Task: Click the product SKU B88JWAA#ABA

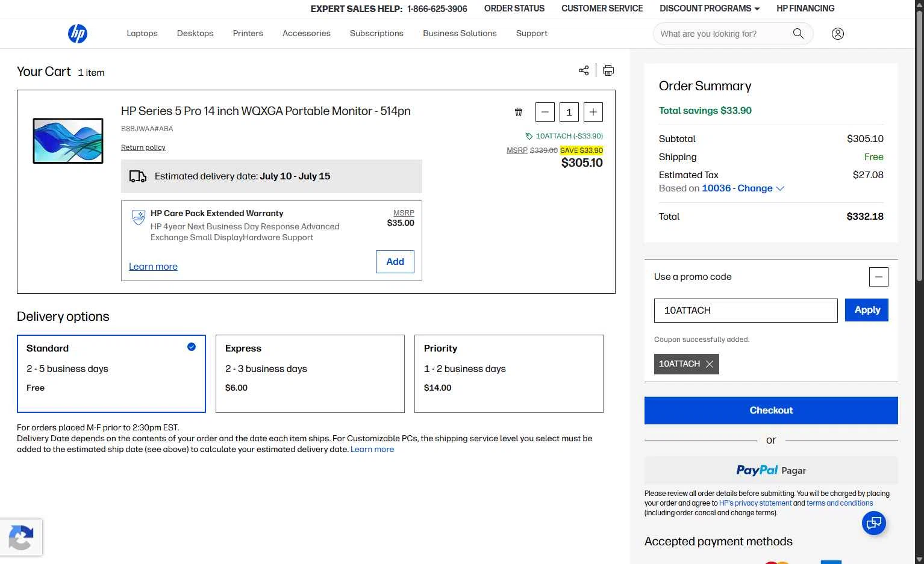Action: point(147,129)
